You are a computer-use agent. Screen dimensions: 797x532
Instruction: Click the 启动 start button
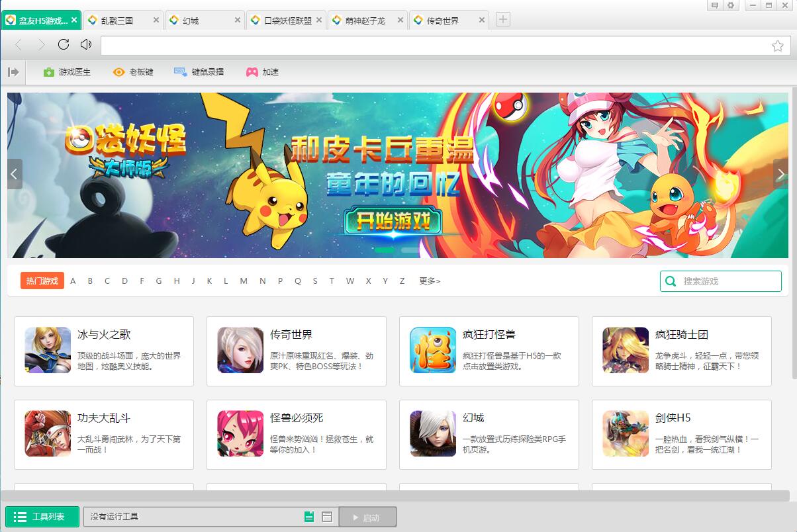[x=368, y=517]
